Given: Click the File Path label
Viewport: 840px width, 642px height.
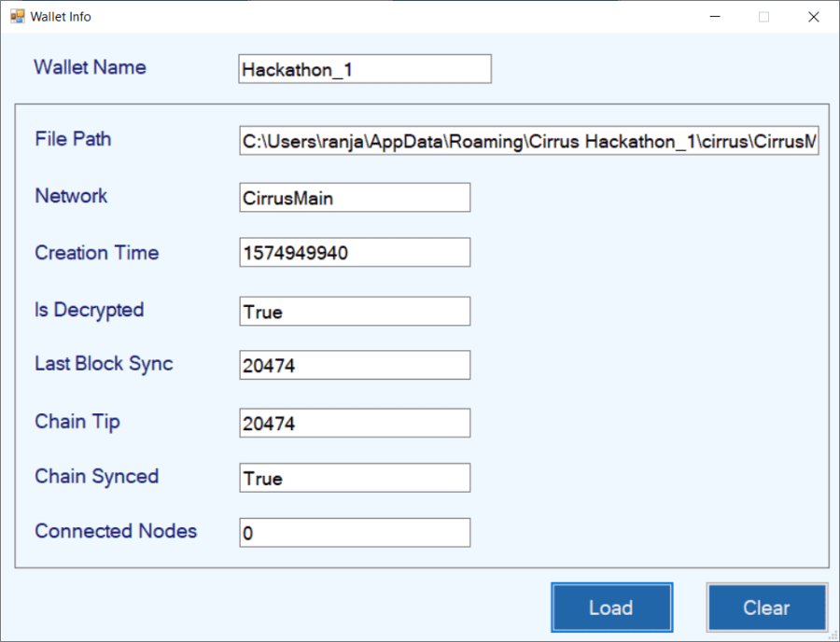Looking at the screenshot, I should pos(73,139).
